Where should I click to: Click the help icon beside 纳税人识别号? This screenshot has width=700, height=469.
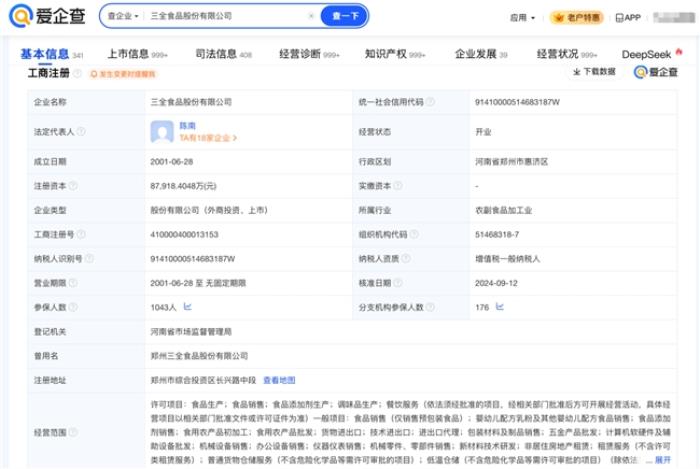pos(89,258)
